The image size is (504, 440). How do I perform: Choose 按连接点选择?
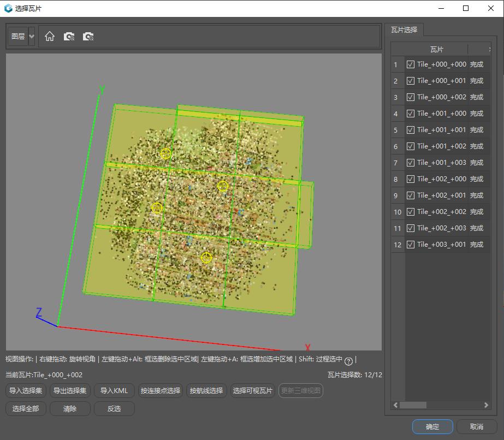[x=161, y=390]
